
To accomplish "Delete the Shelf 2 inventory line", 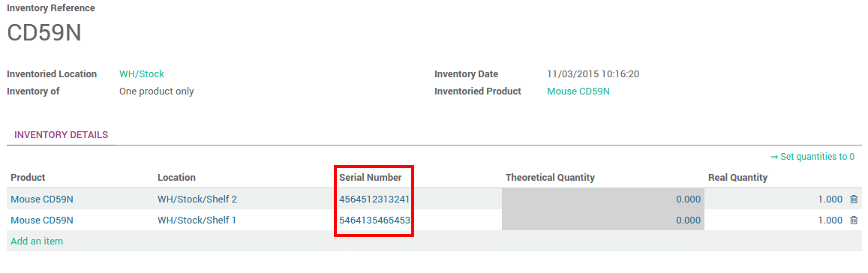I will [x=854, y=199].
